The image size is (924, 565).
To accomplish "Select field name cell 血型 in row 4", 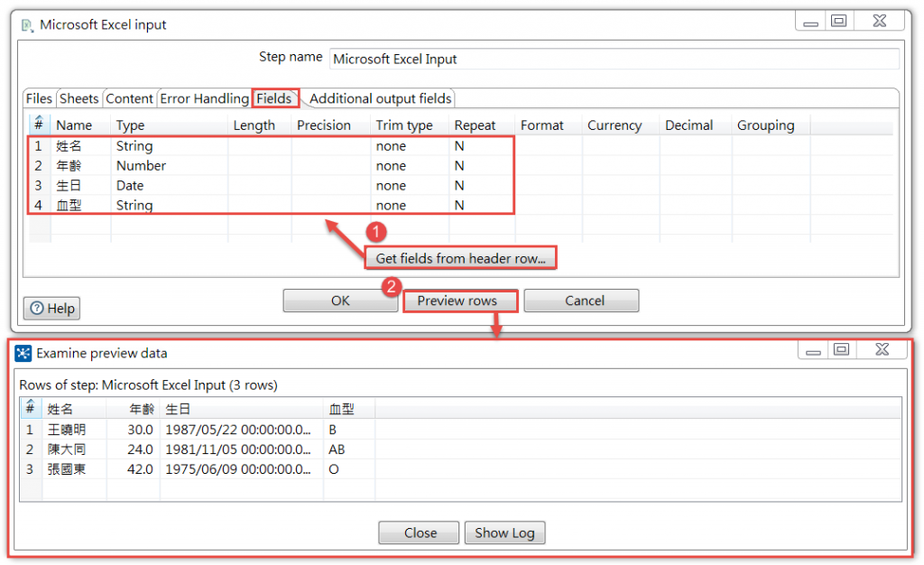I will coord(80,205).
